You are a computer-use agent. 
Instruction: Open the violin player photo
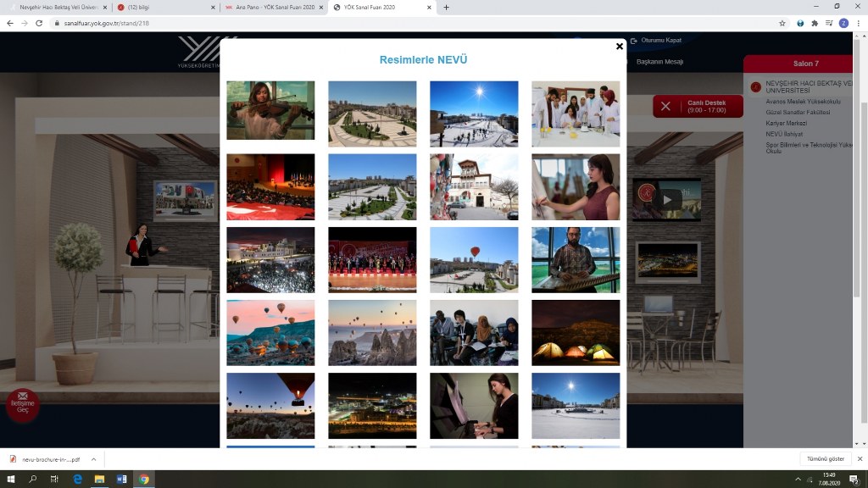270,110
